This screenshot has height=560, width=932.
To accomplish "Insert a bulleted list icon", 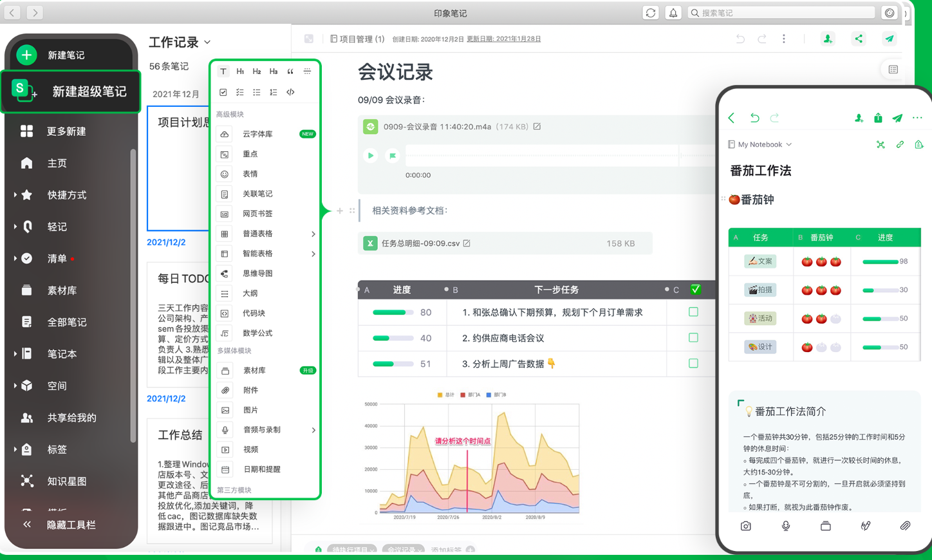I will [257, 93].
